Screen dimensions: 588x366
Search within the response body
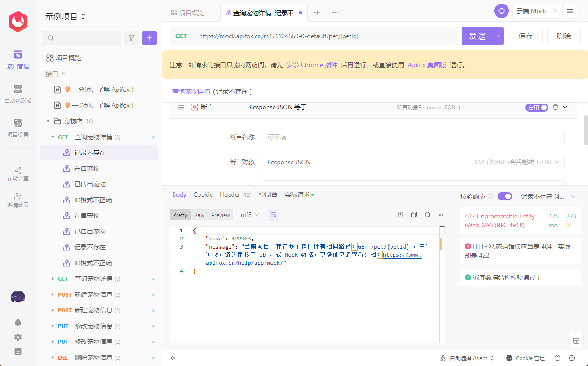point(427,215)
